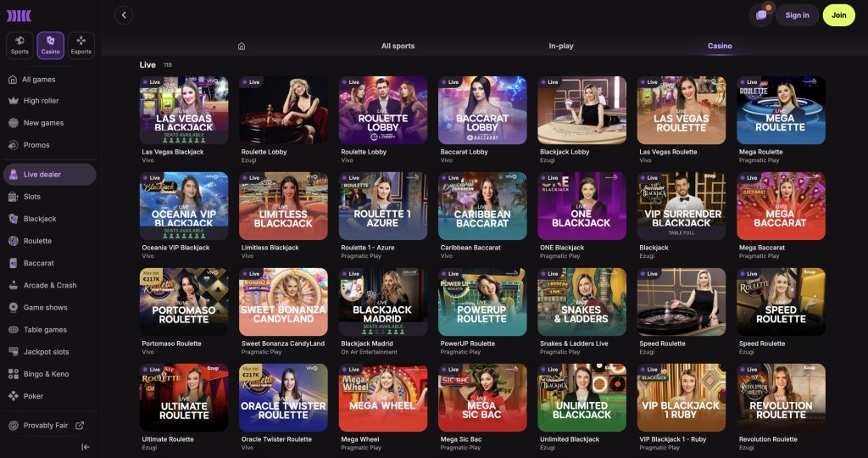Open ONE Blackjack game thumbnail

[x=581, y=206]
